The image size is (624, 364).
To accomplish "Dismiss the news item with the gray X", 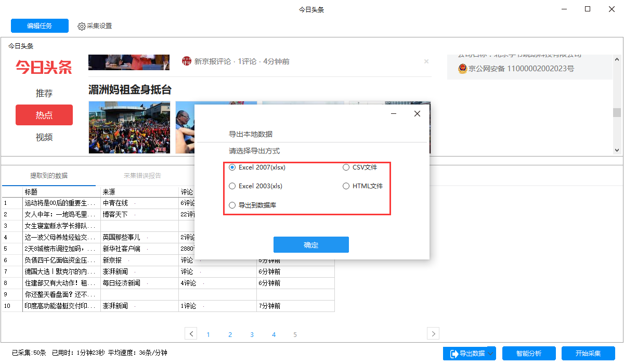I will pos(426,61).
